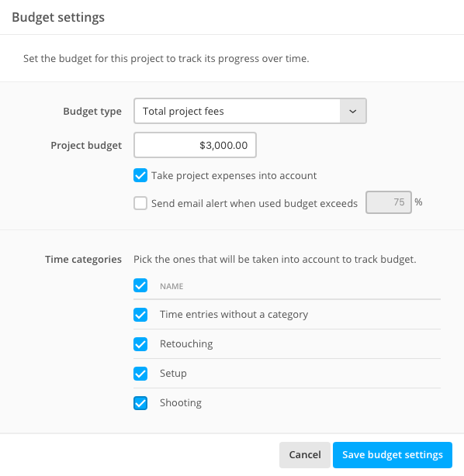Image resolution: width=464 pixels, height=476 pixels.
Task: Click the 75 percent threshold field
Action: [x=389, y=202]
